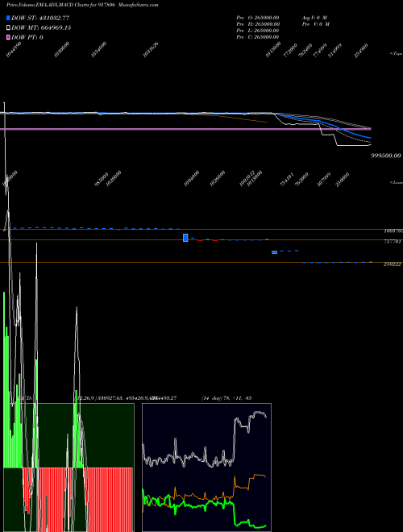Click the horizontal magenta DOW PT line
403x532 pixels.
[x=185, y=129]
